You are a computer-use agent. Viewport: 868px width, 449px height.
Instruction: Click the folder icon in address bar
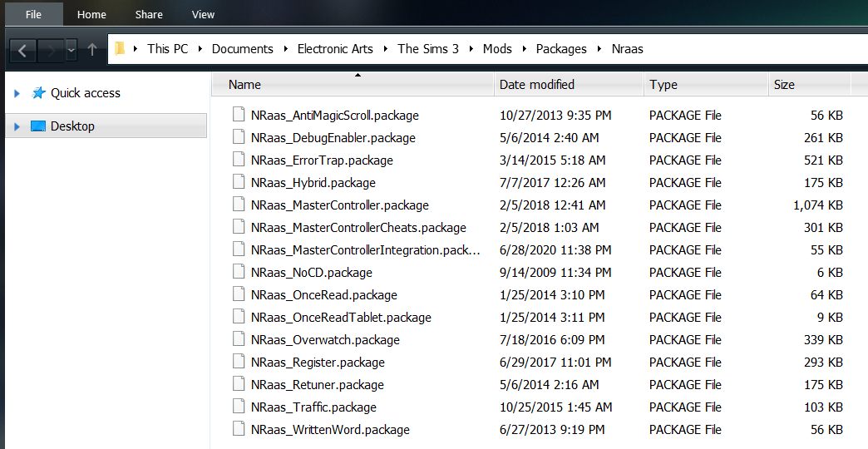pyautogui.click(x=119, y=49)
